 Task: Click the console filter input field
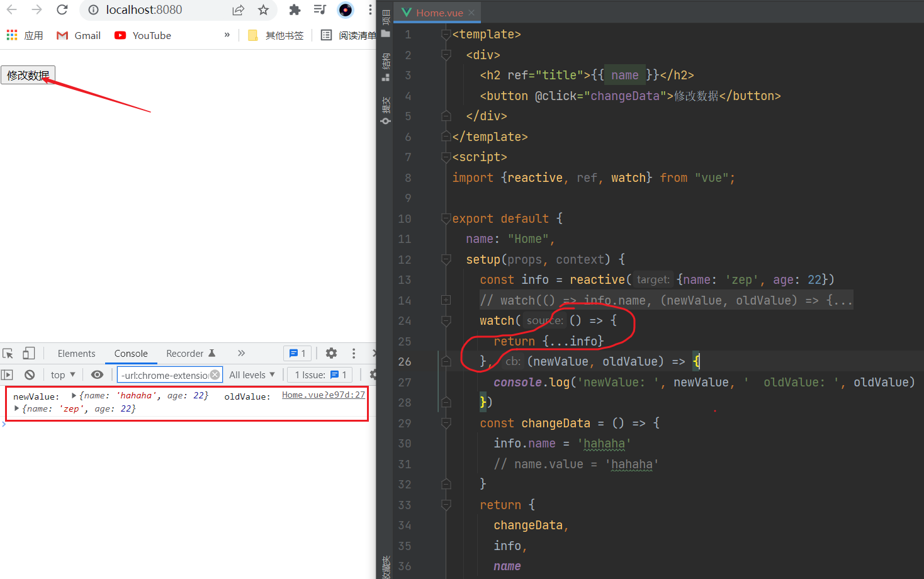click(x=167, y=374)
